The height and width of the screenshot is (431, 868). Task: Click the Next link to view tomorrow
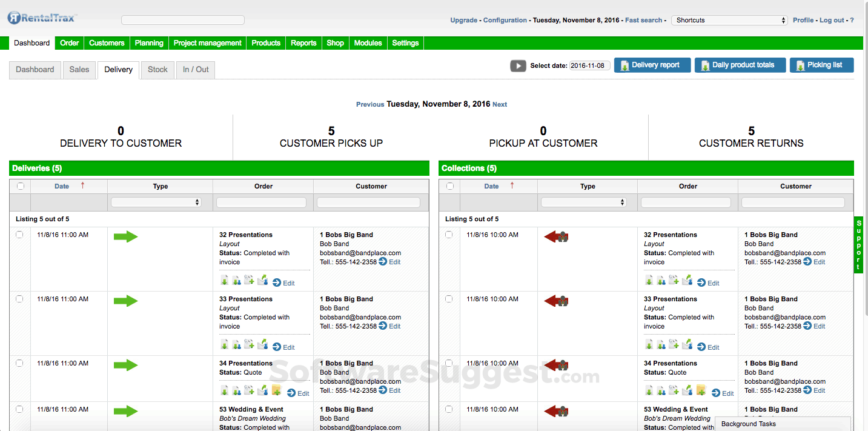point(500,104)
